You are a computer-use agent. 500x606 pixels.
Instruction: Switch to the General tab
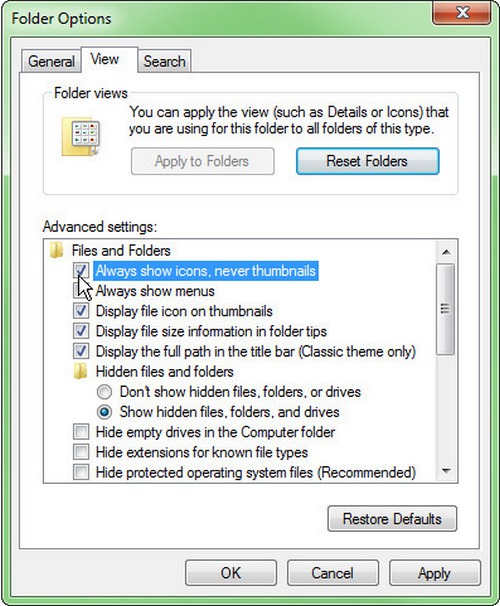pyautogui.click(x=51, y=61)
